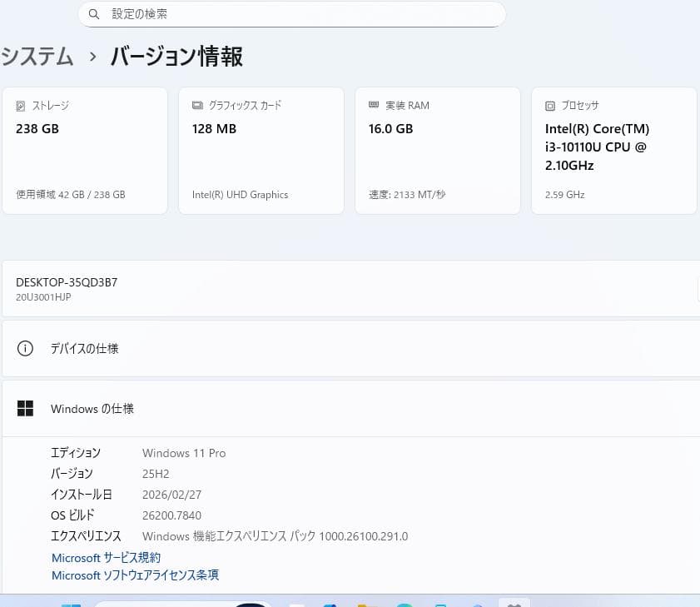Click the 使用領域 42 GB / 238 GB text
This screenshot has width=700, height=607.
pyautogui.click(x=71, y=195)
